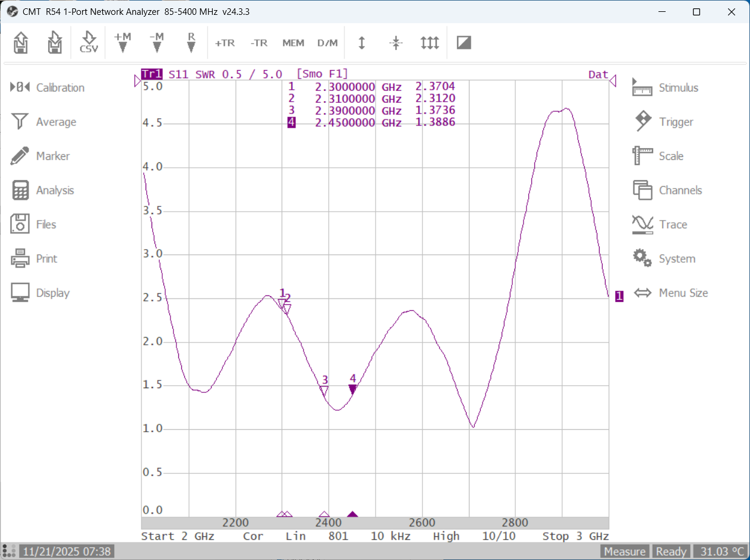The image size is (750, 560).
Task: Open the Print menu
Action: [34, 259]
